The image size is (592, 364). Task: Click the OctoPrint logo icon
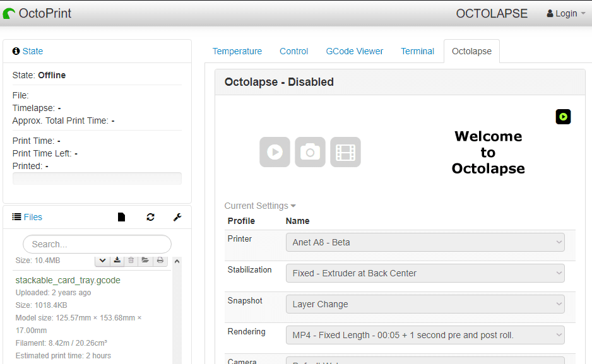coord(9,14)
